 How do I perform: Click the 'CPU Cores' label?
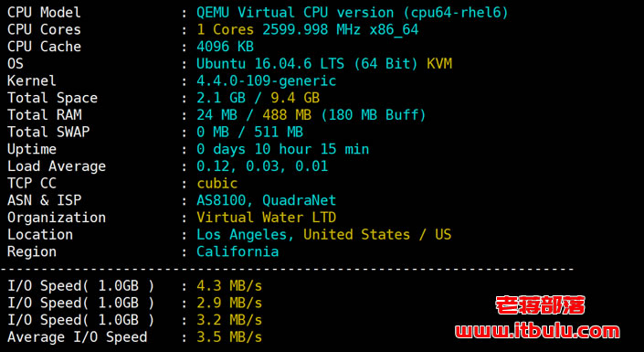point(44,29)
